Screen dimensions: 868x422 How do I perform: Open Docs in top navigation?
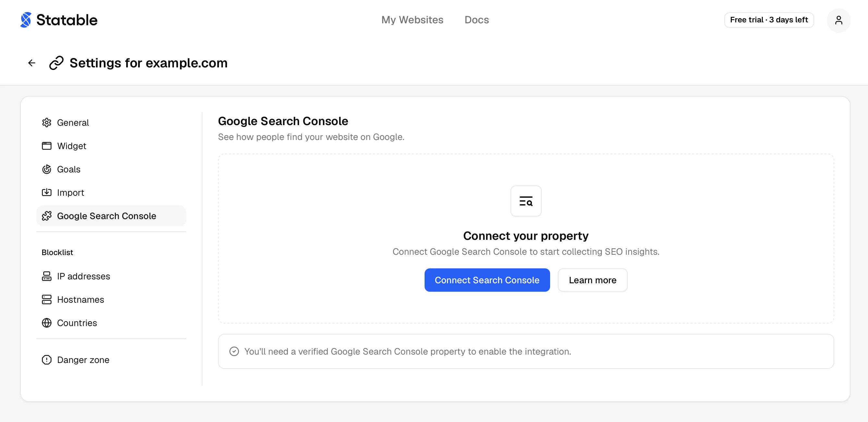[476, 20]
